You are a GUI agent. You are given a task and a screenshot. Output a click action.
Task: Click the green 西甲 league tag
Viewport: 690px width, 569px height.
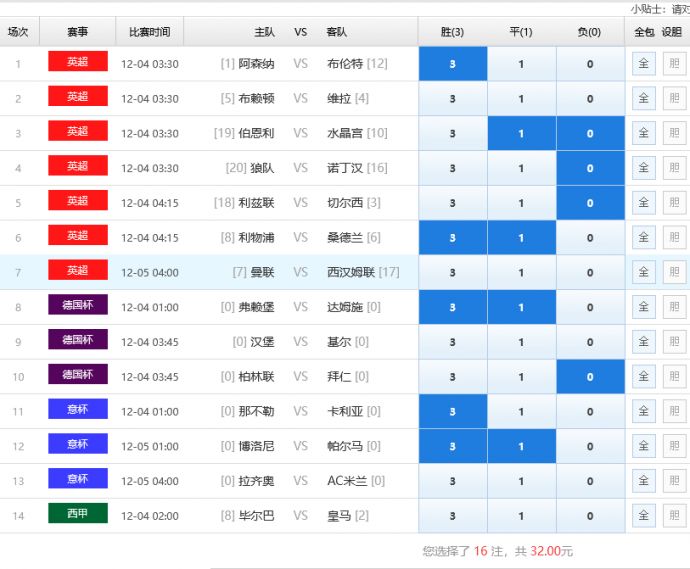tap(77, 514)
